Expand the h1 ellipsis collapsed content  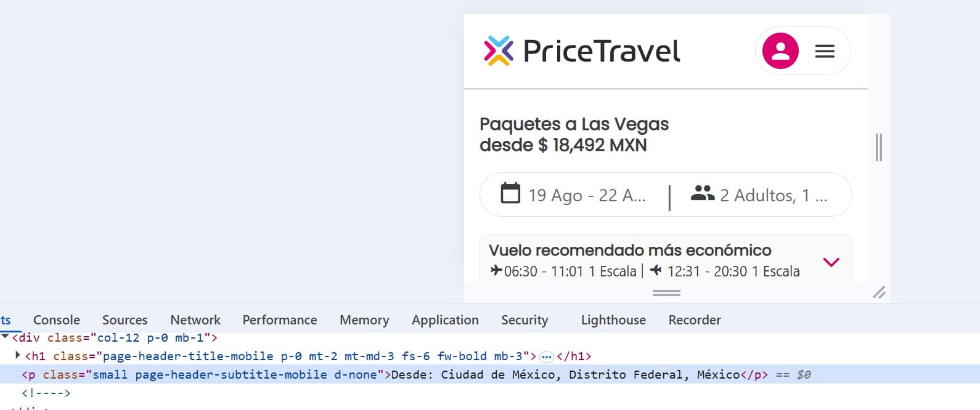click(x=546, y=356)
